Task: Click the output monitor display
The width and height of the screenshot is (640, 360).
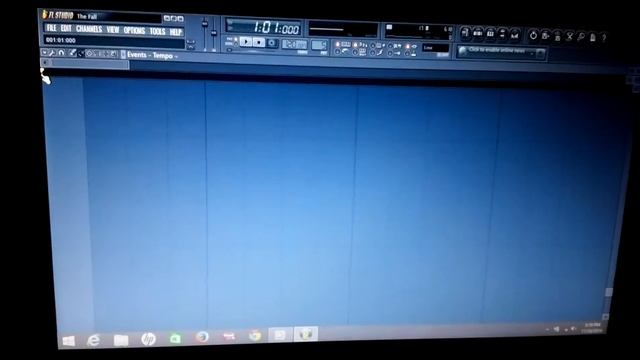Action: (x=343, y=29)
